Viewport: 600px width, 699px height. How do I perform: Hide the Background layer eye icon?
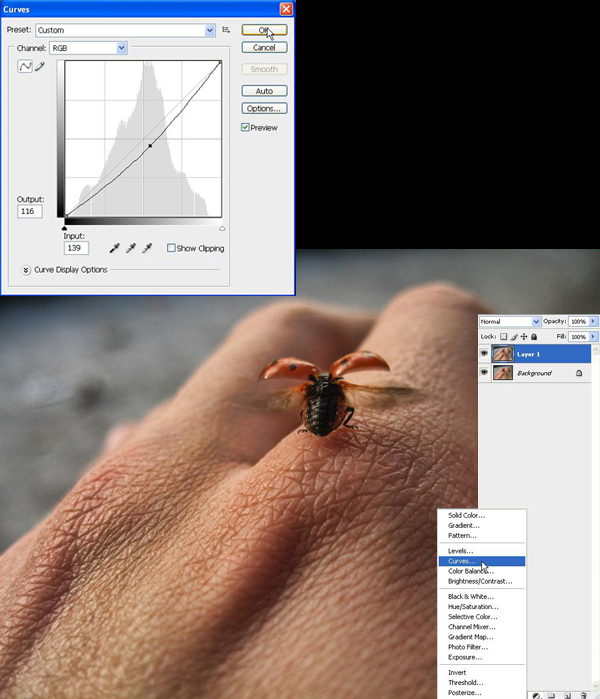coord(484,372)
